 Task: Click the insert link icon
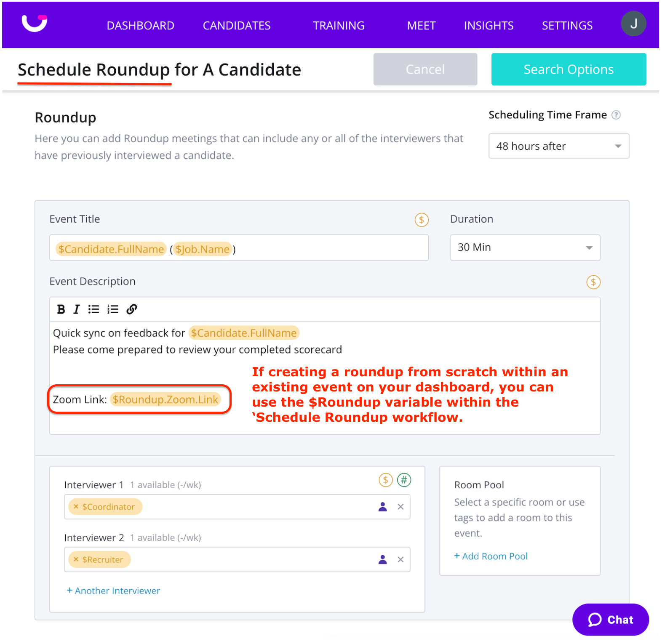pyautogui.click(x=132, y=309)
